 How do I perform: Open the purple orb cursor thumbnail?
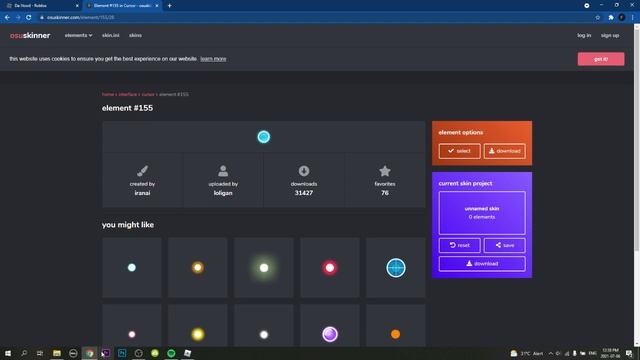[x=330, y=326]
